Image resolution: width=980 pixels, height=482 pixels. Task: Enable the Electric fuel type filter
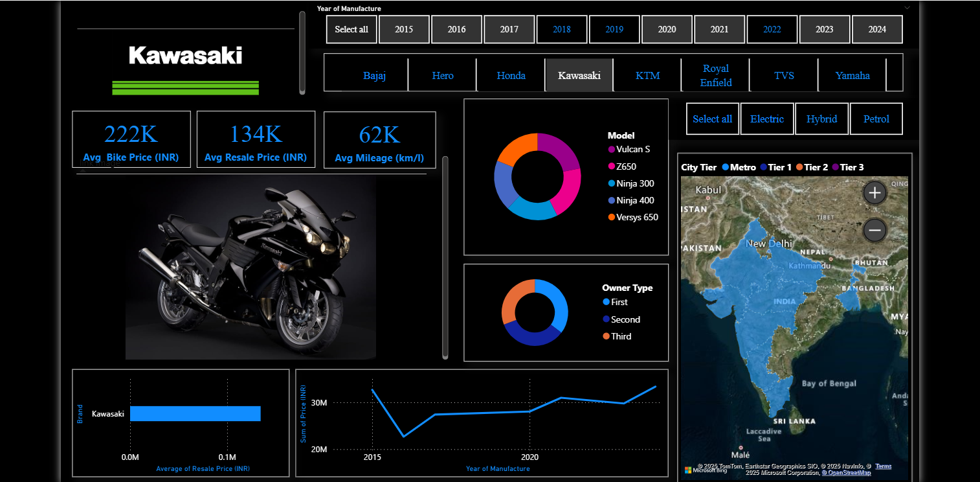[x=767, y=119]
